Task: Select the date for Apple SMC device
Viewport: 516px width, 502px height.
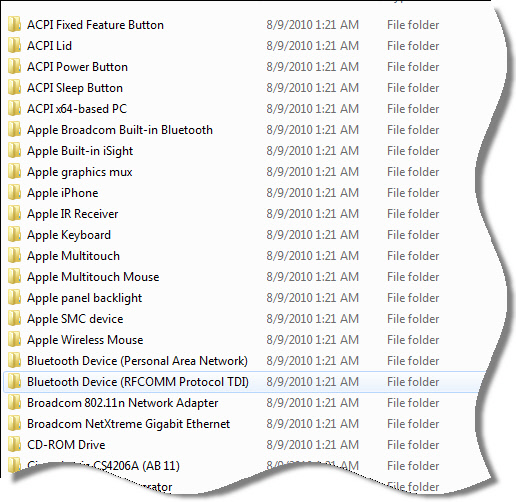Action: click(x=313, y=319)
